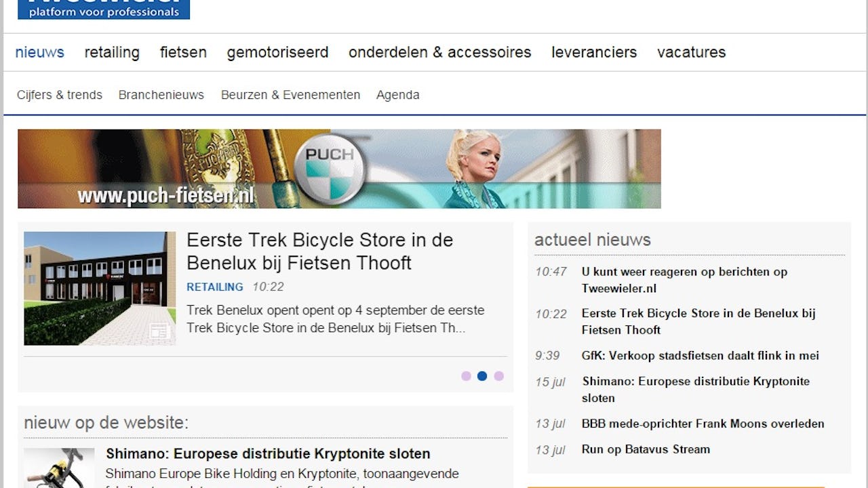Select the Cijfers & trends submenu

click(x=60, y=95)
